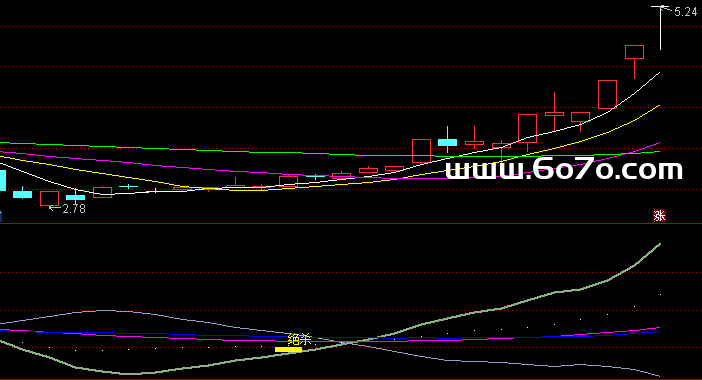Select the white candlestick at 5.24 high
Image resolution: width=702 pixels, height=380 pixels.
(660, 28)
